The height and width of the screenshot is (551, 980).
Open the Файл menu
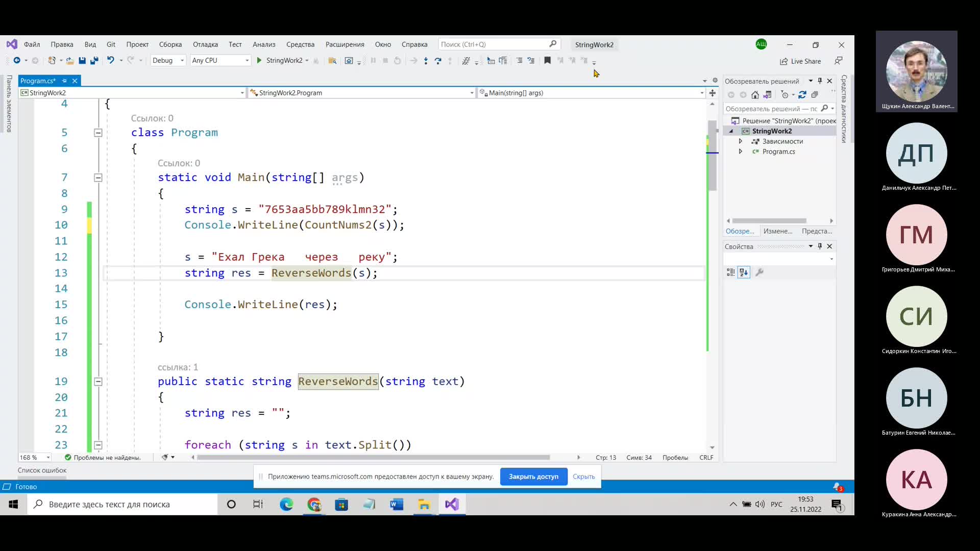pos(32,44)
